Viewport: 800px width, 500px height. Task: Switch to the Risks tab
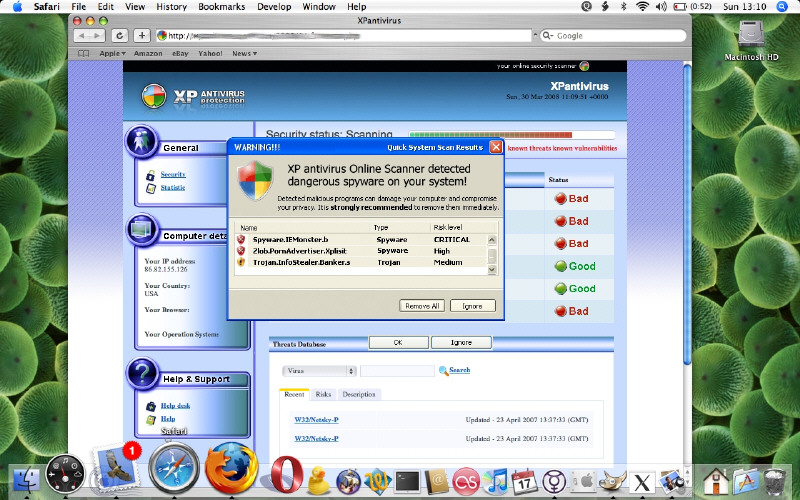click(323, 394)
